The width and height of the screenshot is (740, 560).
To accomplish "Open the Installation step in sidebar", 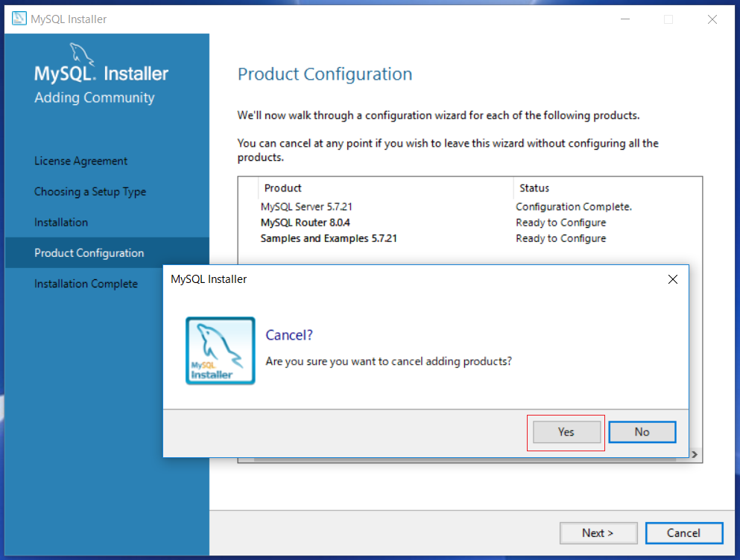I will 60,222.
